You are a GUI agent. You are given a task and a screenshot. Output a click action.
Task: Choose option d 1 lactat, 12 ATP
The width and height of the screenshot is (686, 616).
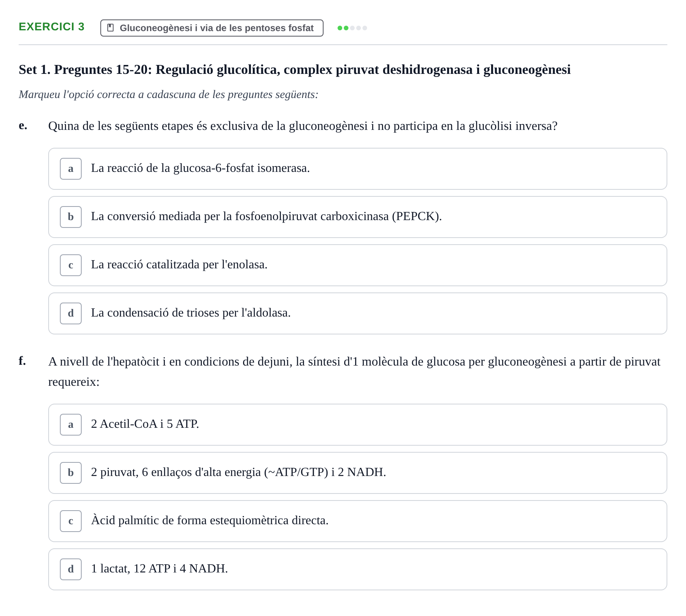(x=357, y=569)
